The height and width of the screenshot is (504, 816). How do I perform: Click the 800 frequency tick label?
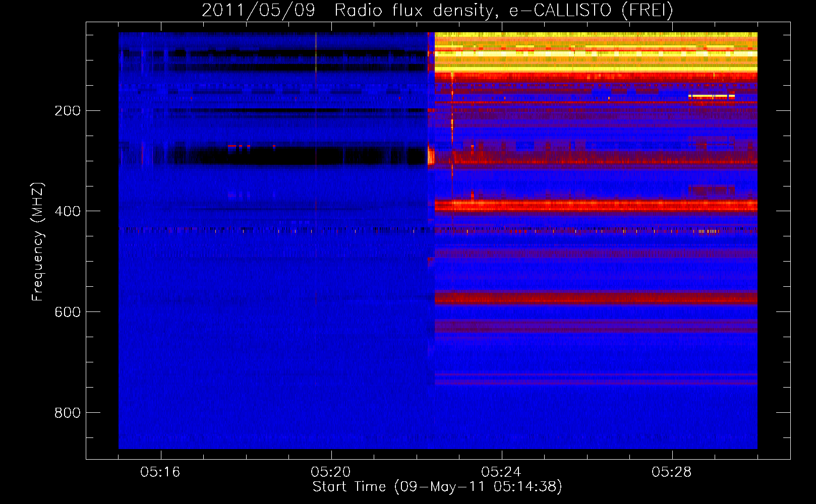[67, 413]
